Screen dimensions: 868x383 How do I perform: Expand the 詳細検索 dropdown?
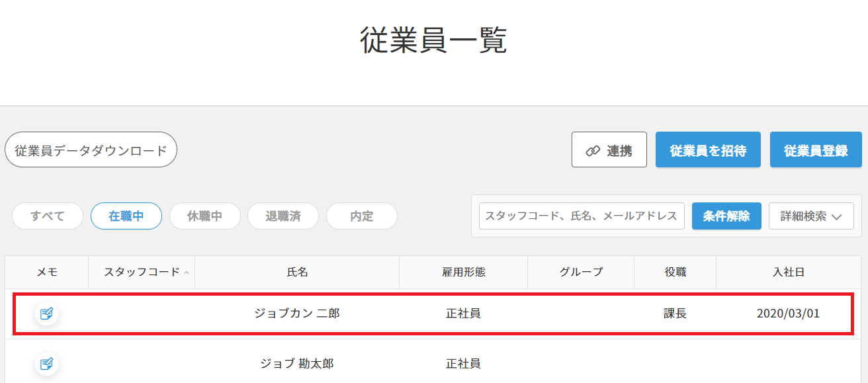tap(811, 216)
